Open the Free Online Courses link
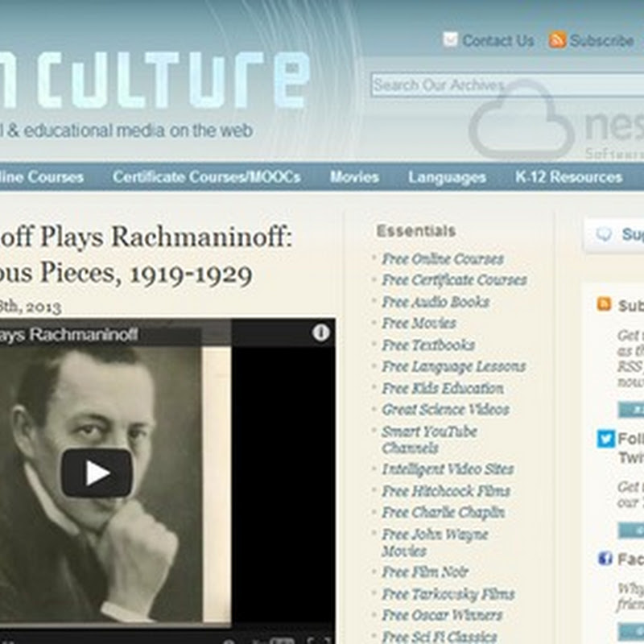The height and width of the screenshot is (644, 644). (x=443, y=259)
